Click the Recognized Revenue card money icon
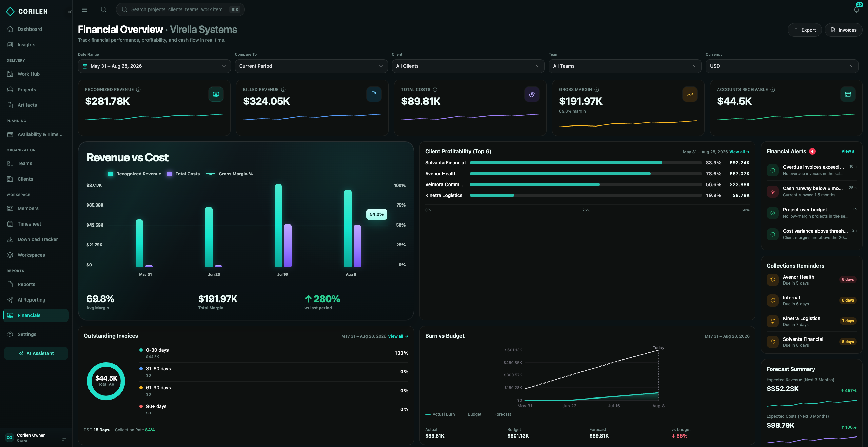This screenshot has height=447, width=868. pyautogui.click(x=216, y=94)
